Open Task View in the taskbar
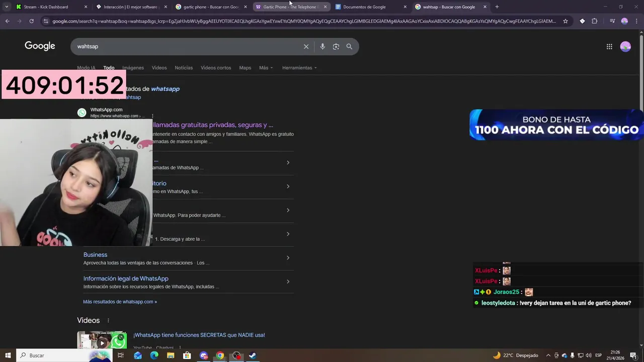Image resolution: width=644 pixels, height=362 pixels. tap(121, 355)
